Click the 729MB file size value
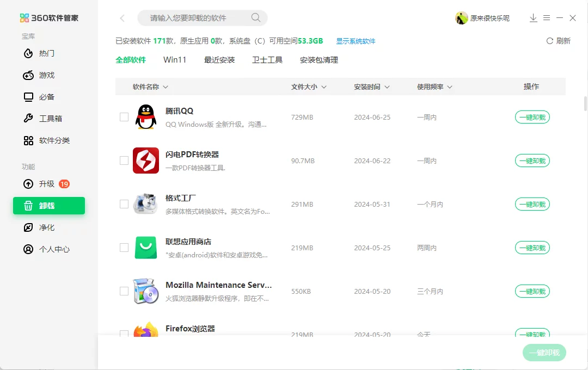 [x=302, y=118]
